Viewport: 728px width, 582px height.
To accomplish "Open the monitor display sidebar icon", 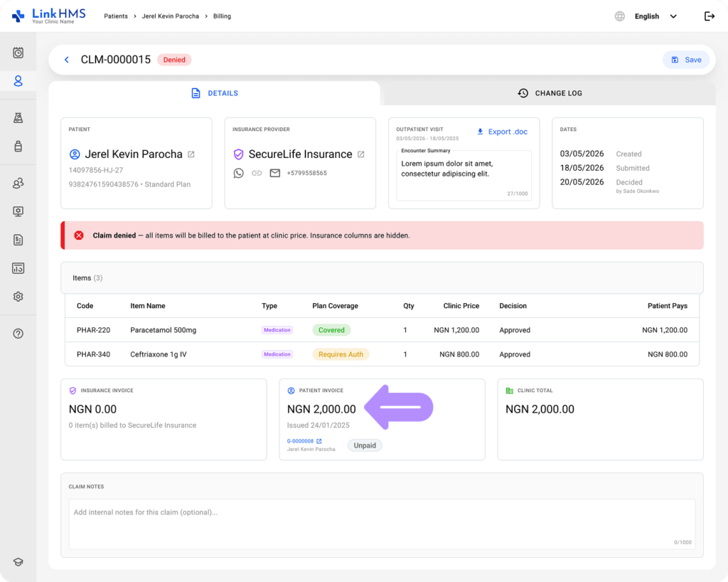I will pos(18,212).
